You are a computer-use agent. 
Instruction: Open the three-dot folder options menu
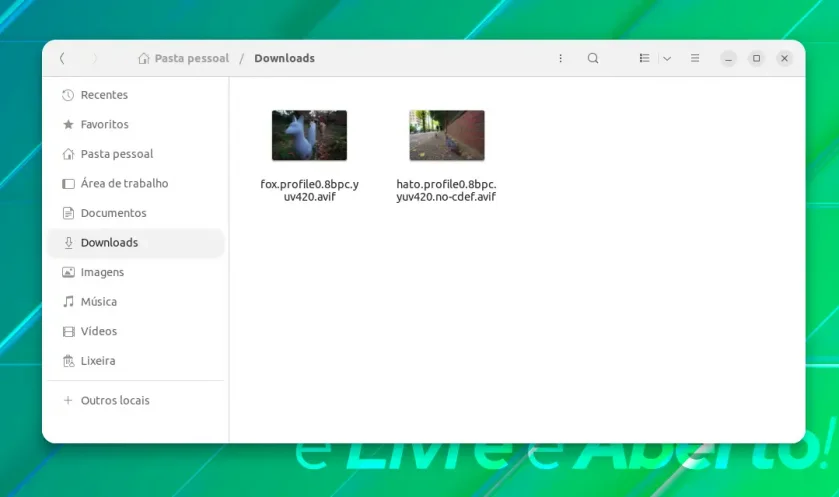[560, 58]
